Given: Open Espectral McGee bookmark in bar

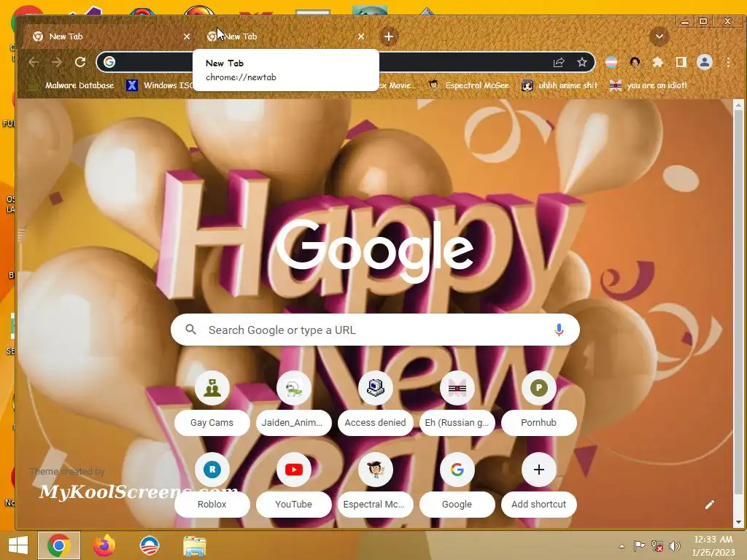Looking at the screenshot, I should [x=469, y=85].
